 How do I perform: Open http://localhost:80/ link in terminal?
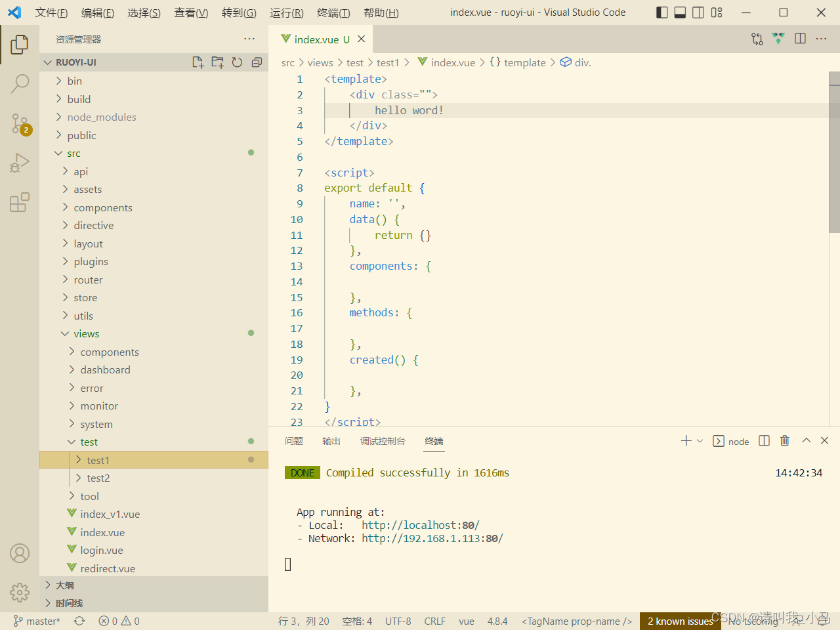pos(421,525)
